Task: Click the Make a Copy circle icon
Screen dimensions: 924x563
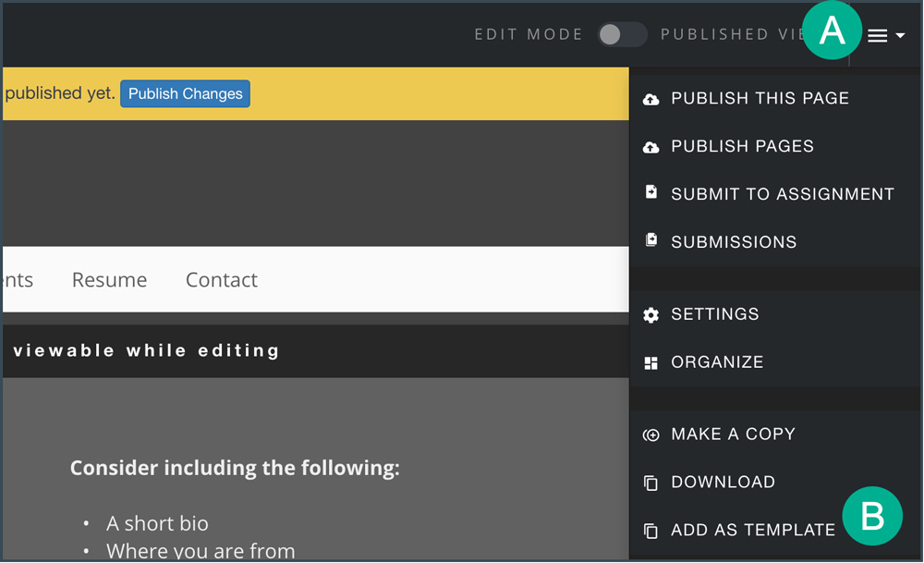Action: pos(651,434)
